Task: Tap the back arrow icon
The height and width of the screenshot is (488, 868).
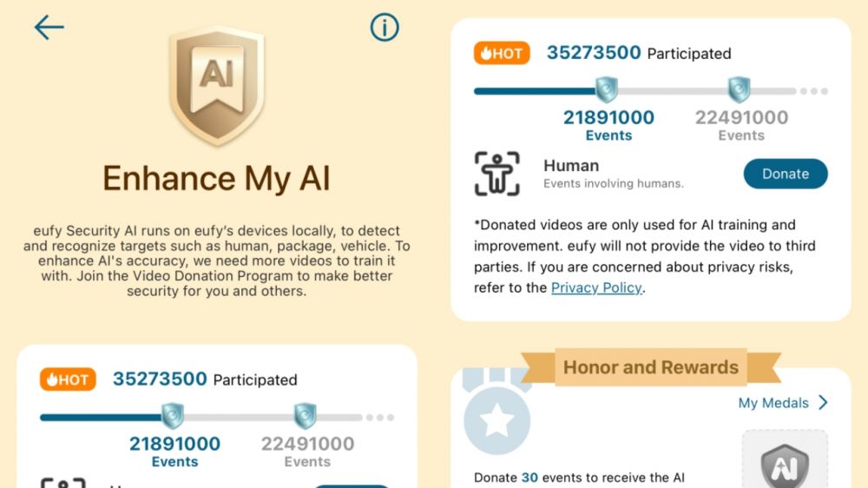Action: 49,28
